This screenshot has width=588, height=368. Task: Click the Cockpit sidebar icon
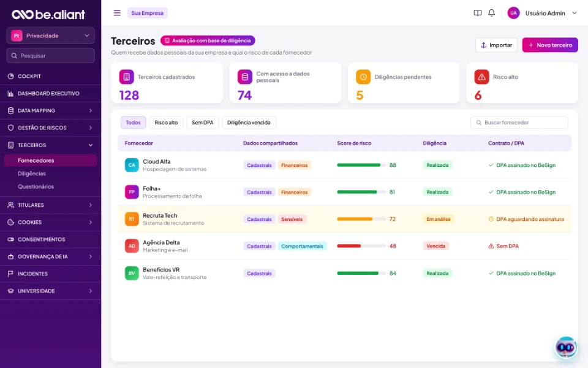[10, 76]
